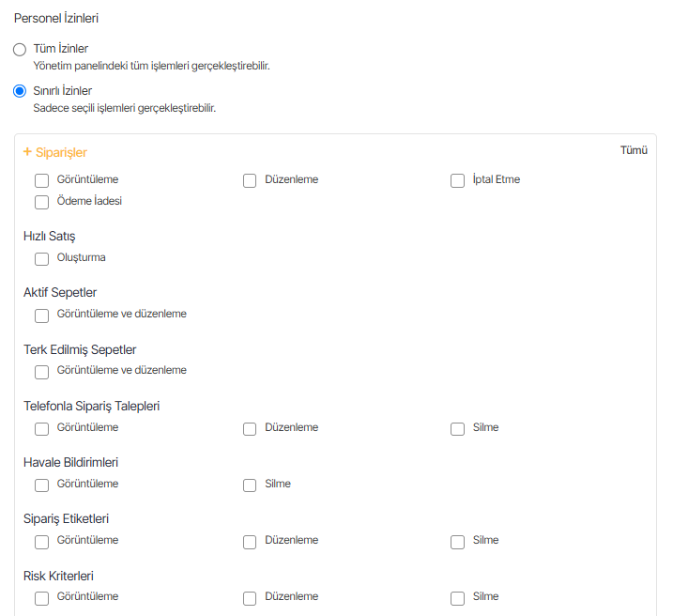Click the Aktif Sepetler section title
This screenshot has height=616, width=673.
click(x=60, y=292)
